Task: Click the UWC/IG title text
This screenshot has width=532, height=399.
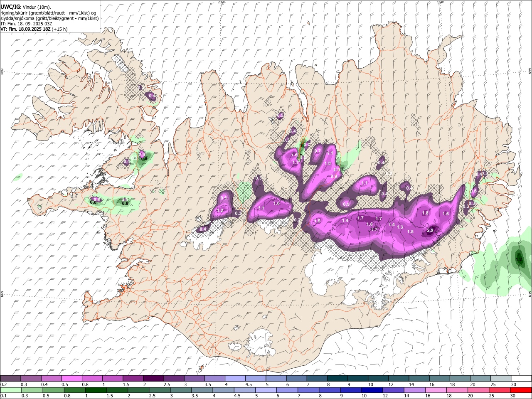Action: pos(10,7)
